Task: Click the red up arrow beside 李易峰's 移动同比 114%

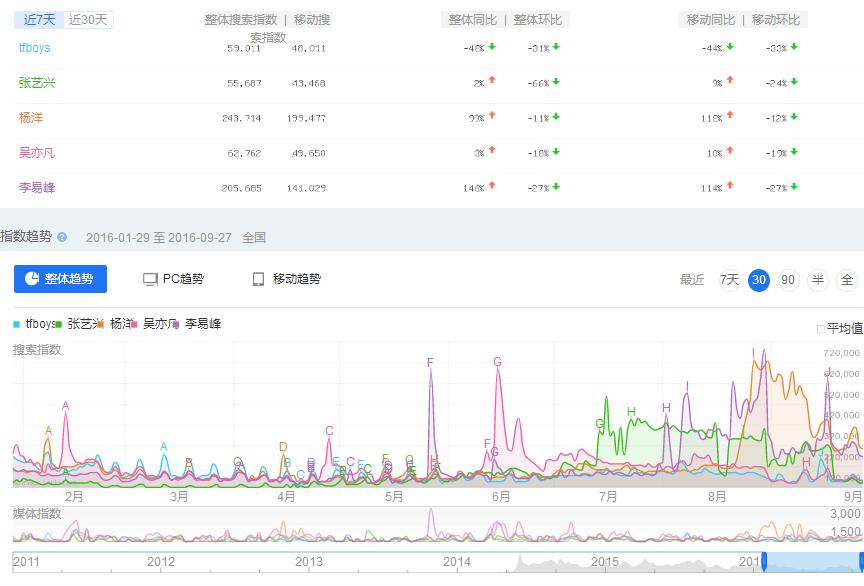Action: click(730, 185)
